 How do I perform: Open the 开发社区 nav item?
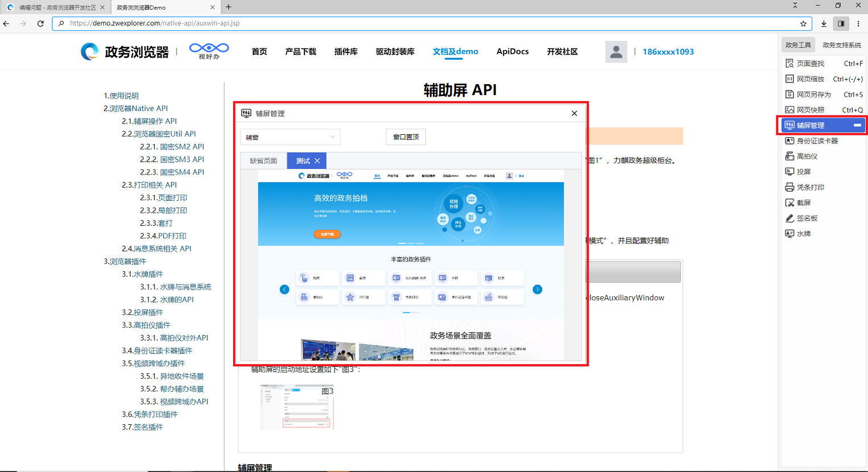pyautogui.click(x=563, y=52)
